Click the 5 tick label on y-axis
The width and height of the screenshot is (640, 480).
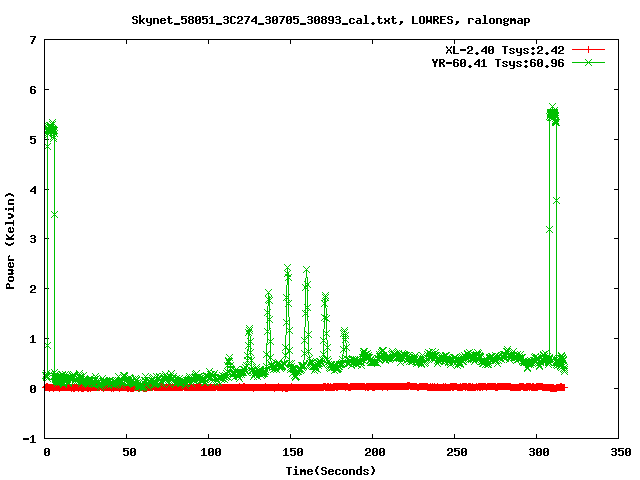tap(33, 140)
